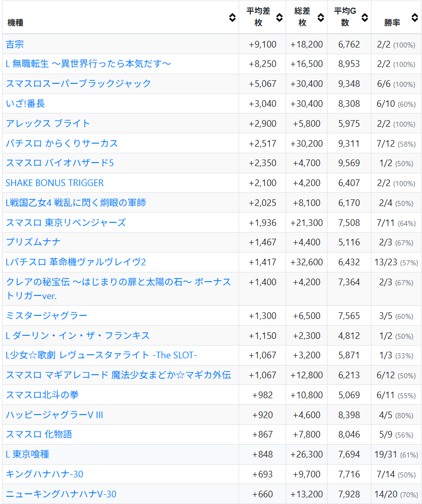Select the 4,812 average games cell
Screen dimensions: 422x504
coord(349,336)
